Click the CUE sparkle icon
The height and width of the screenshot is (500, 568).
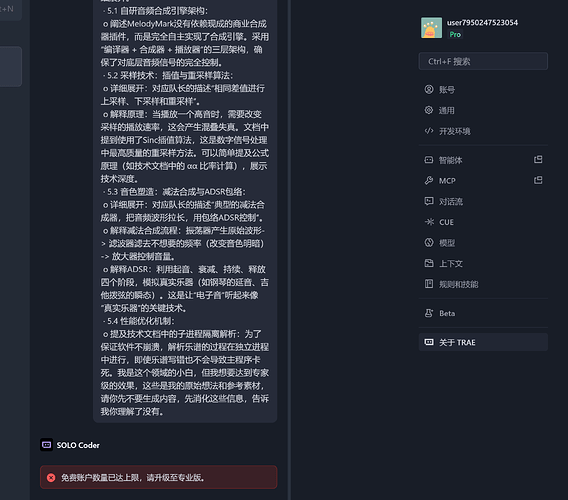point(429,222)
